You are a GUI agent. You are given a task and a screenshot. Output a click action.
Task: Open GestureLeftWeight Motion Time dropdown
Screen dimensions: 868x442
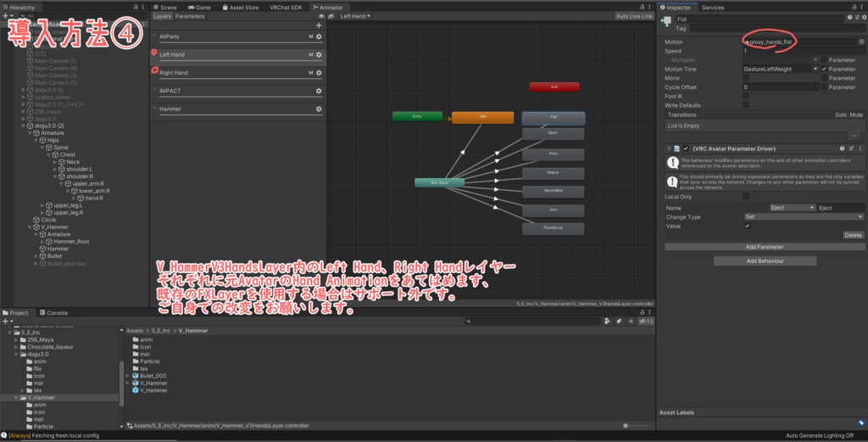pos(781,70)
